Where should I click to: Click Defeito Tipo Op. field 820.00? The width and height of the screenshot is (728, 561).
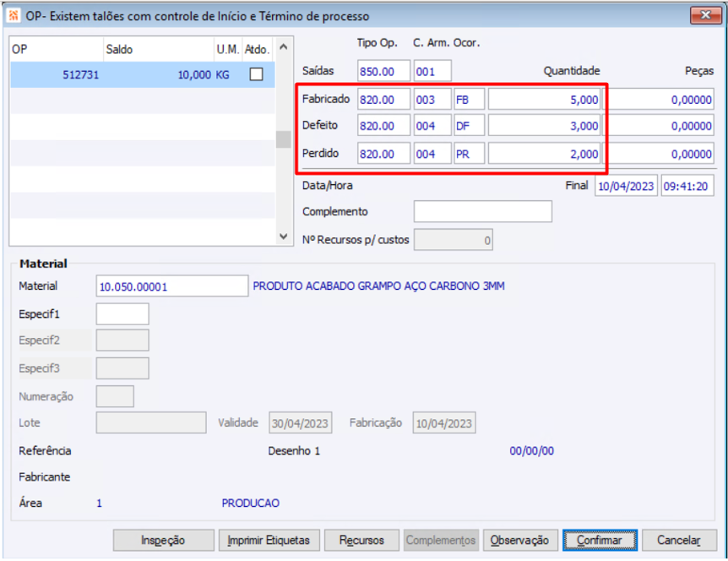(383, 126)
